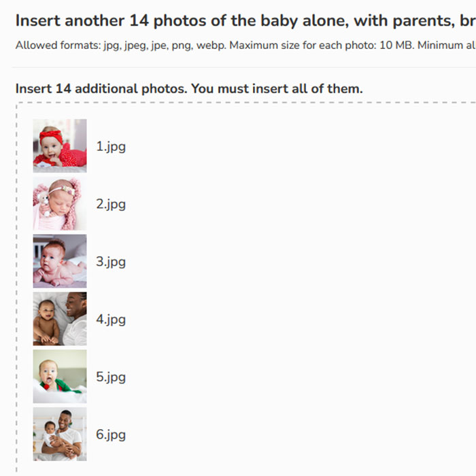Click the 'Insert another 14 photos' heading
Image resolution: width=476 pixels, height=476 pixels.
click(245, 20)
